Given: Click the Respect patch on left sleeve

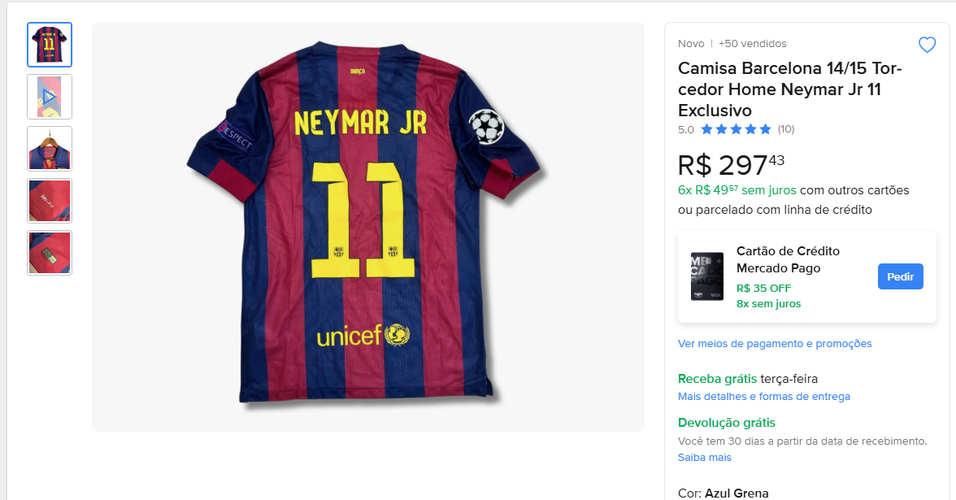Looking at the screenshot, I should (x=235, y=135).
